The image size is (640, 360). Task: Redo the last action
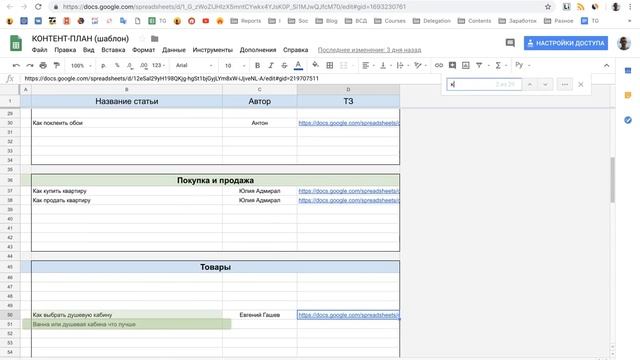click(30, 65)
